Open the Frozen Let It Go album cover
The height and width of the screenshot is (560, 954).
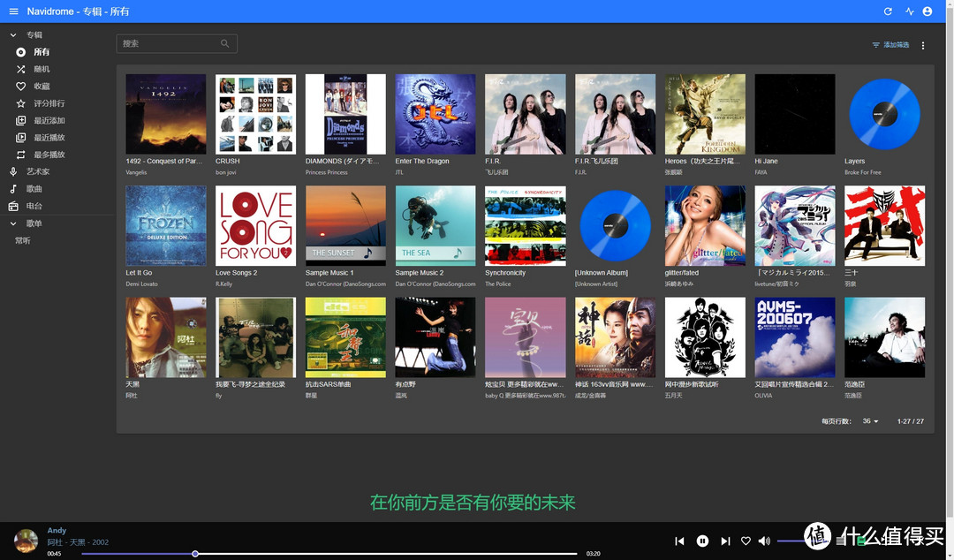pyautogui.click(x=165, y=225)
